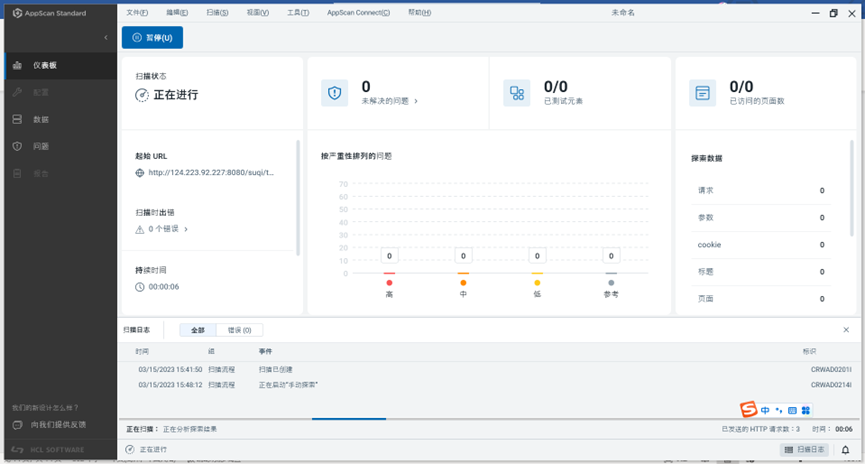Open the View (视图) menu

point(258,13)
